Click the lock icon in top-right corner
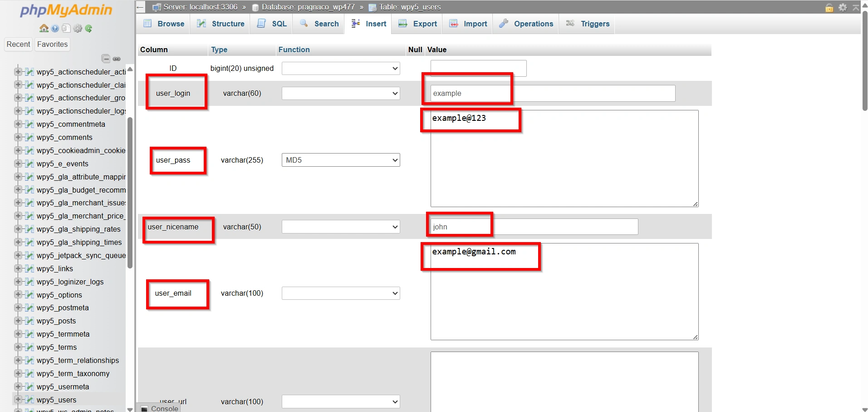 829,7
